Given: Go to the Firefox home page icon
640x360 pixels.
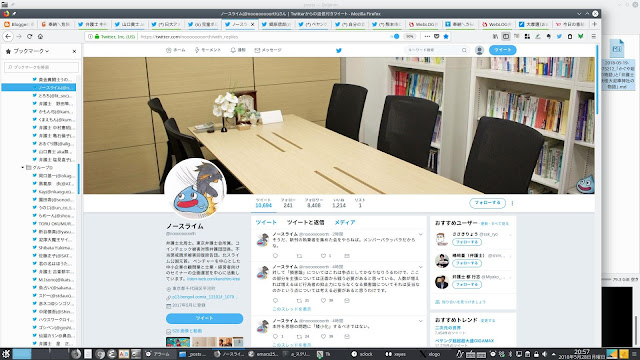Looking at the screenshot, I should pos(40,36).
